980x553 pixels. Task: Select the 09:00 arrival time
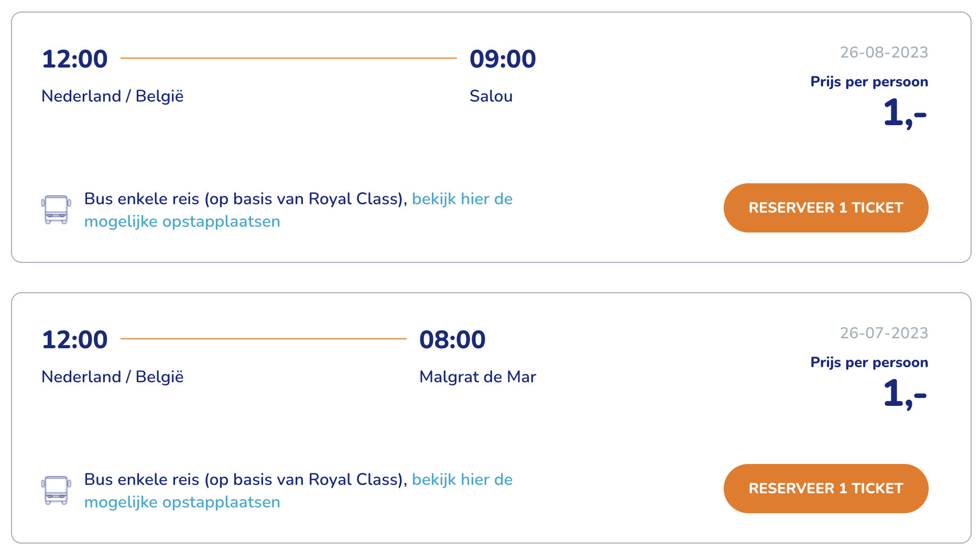coord(503,59)
